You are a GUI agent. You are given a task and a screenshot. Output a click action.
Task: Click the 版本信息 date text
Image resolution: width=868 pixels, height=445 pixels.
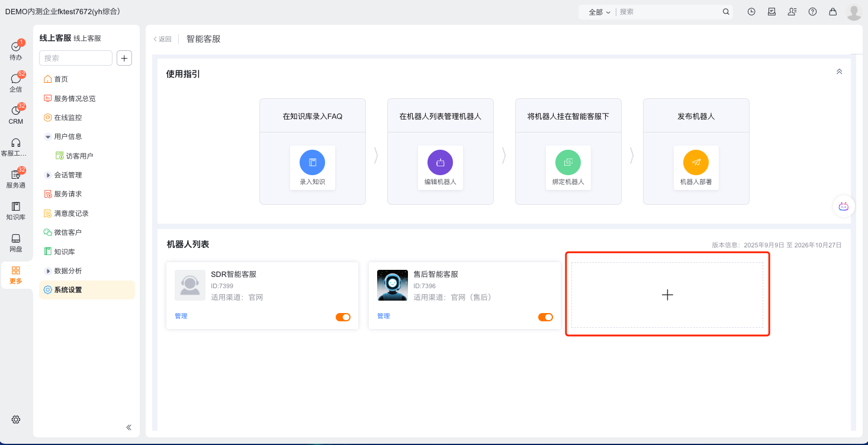point(777,245)
